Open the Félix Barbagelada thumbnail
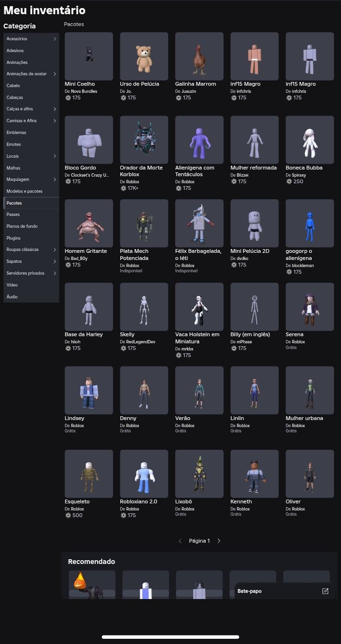This screenshot has width=341, height=644. coord(199,224)
